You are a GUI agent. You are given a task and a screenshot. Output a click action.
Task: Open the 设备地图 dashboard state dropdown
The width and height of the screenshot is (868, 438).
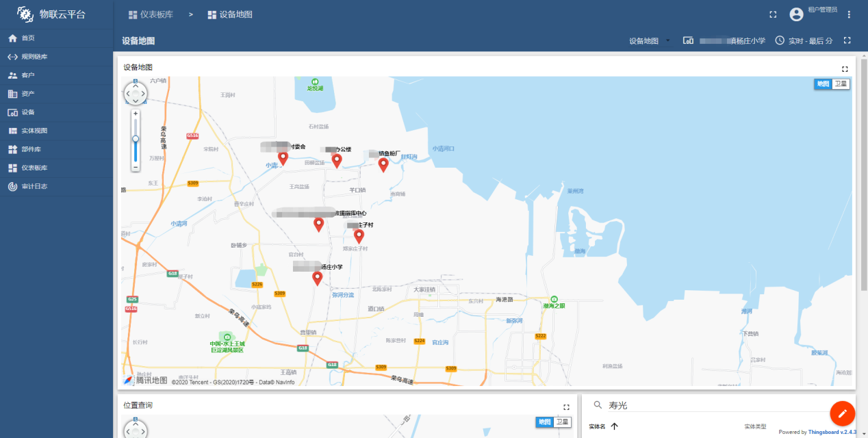(649, 41)
